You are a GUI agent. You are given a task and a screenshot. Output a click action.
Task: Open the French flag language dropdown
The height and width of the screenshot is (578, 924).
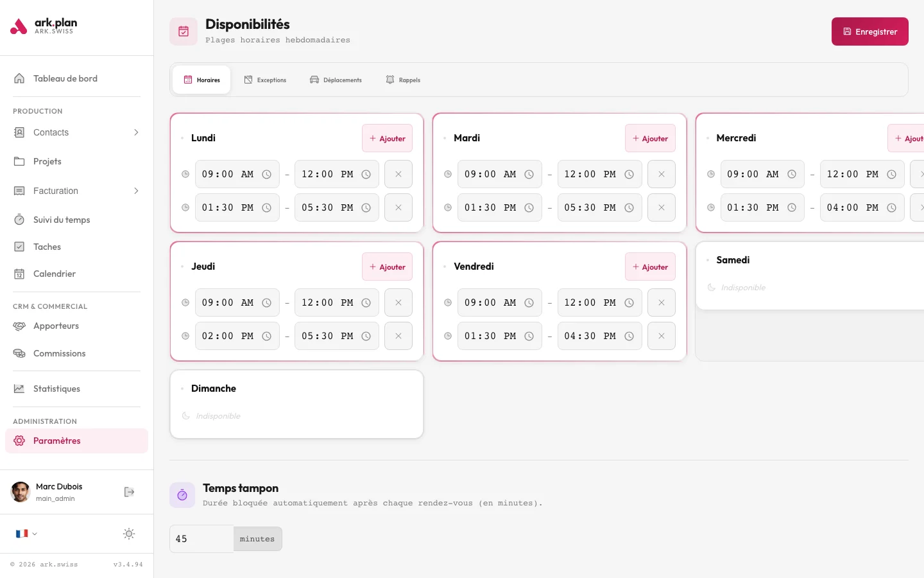tap(26, 534)
